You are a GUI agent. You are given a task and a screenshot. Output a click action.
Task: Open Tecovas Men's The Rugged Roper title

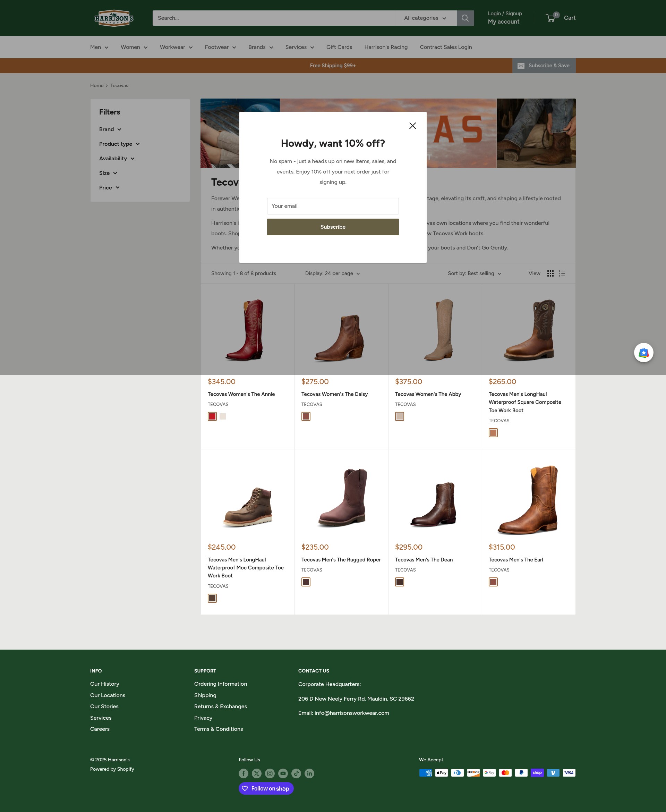point(341,559)
